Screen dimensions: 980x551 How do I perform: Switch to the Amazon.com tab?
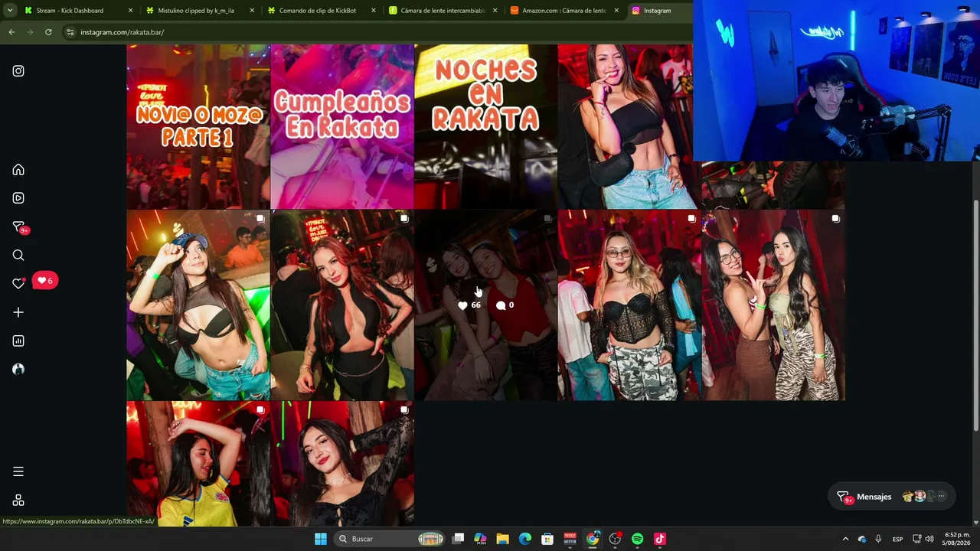pos(563,11)
